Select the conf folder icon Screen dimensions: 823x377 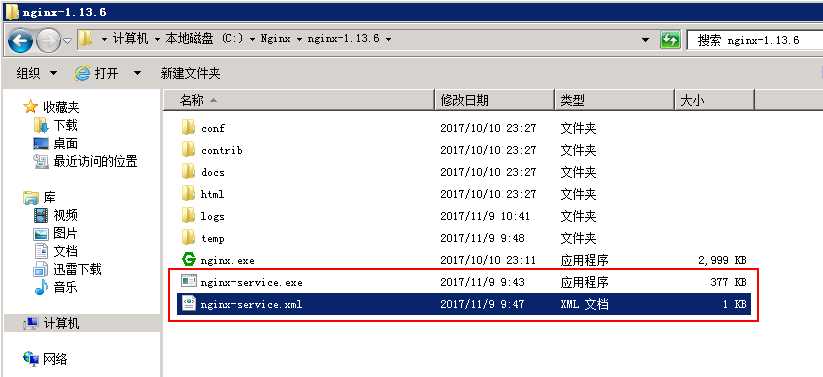tap(188, 128)
